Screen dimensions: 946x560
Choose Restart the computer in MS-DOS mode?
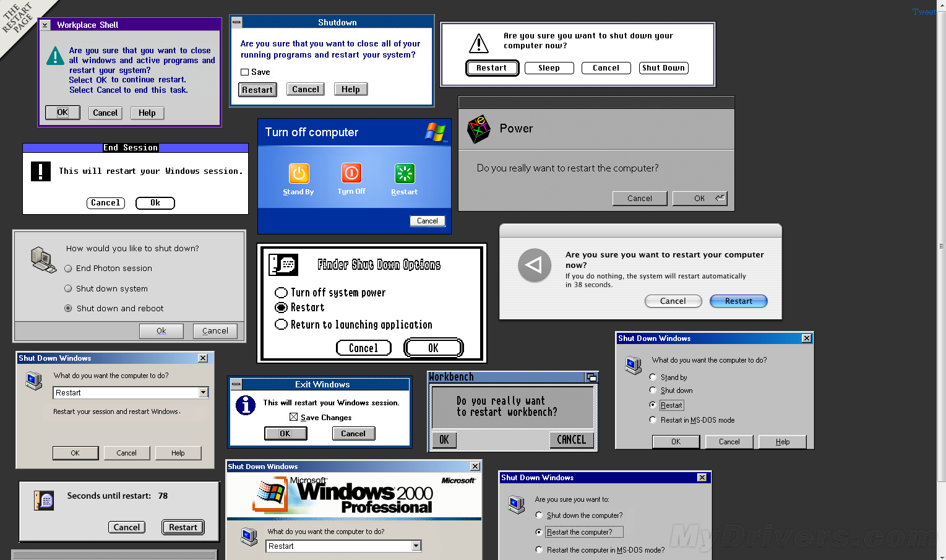point(539,549)
